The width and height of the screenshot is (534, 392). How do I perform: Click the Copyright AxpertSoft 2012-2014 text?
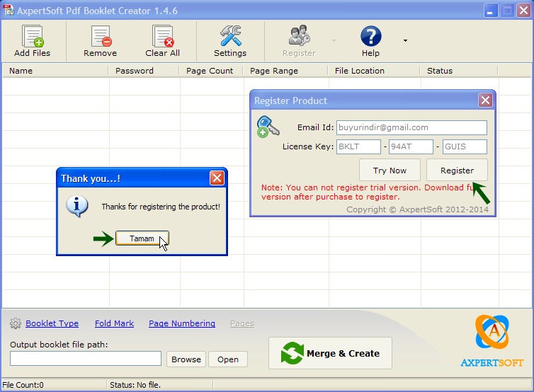click(418, 209)
